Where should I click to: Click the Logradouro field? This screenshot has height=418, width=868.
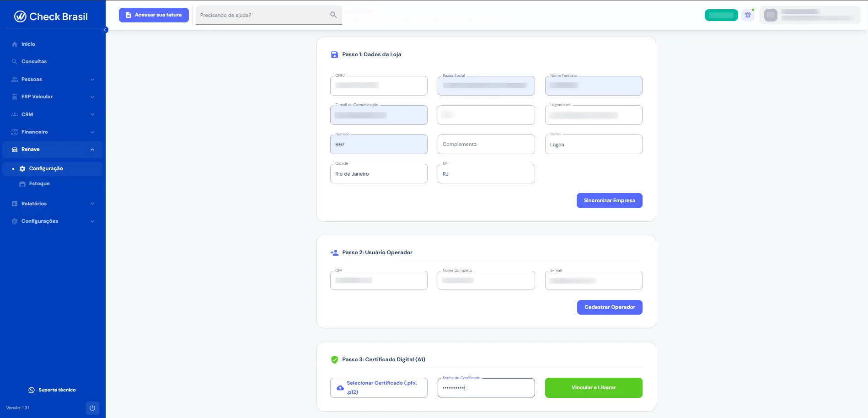point(594,115)
